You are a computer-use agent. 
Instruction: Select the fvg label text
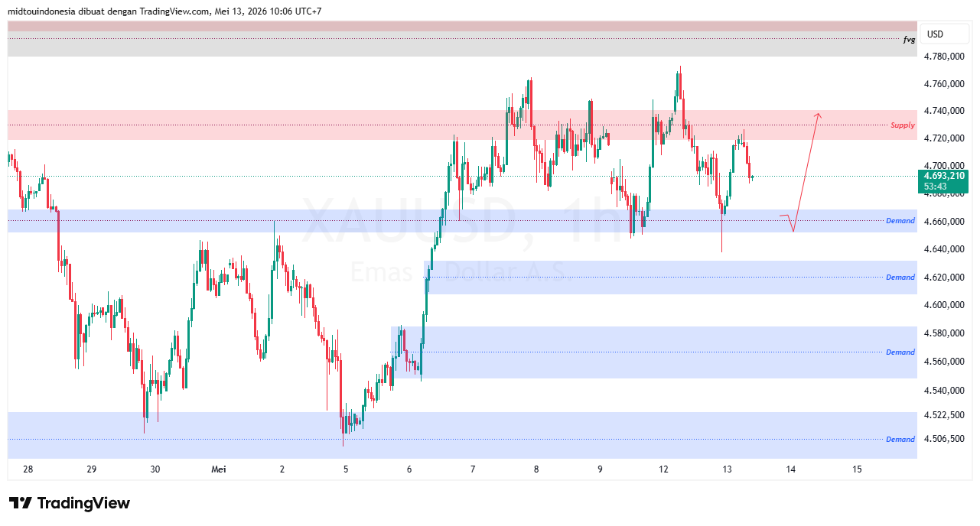[909, 38]
